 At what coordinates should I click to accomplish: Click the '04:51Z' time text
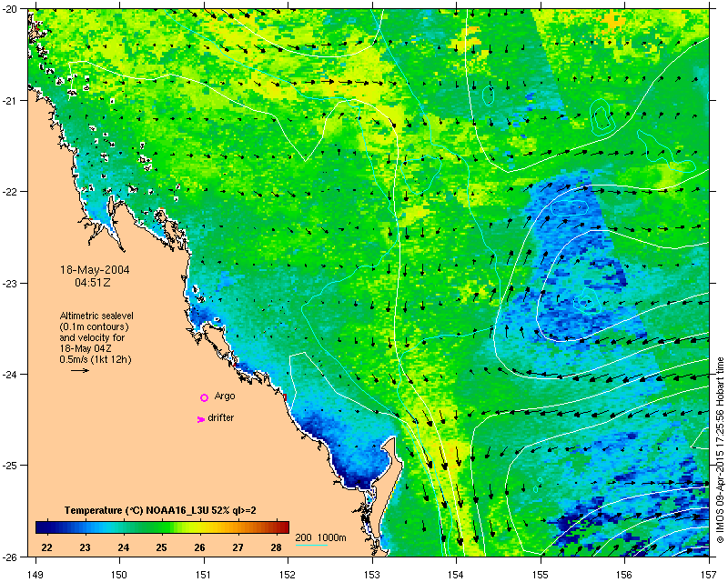[x=93, y=282]
